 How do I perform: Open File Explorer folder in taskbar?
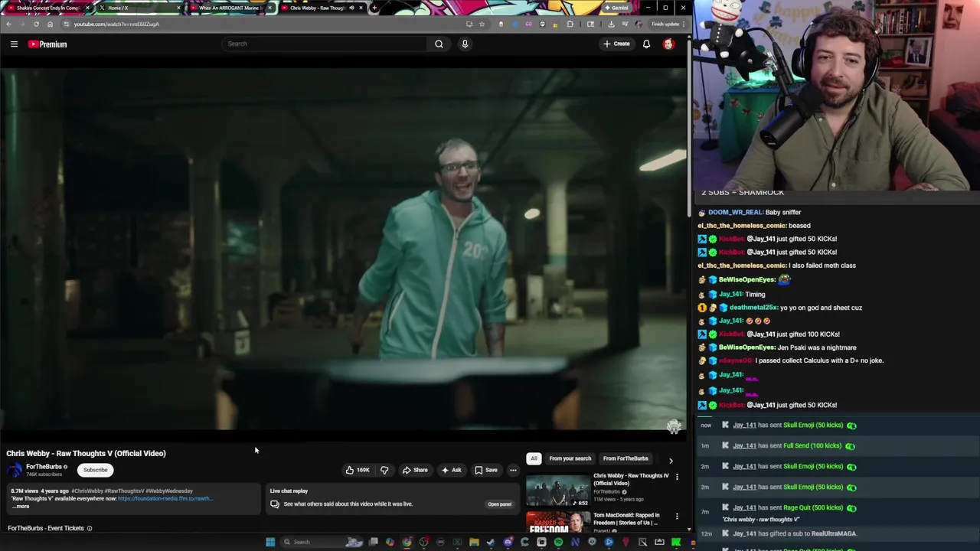(x=474, y=542)
